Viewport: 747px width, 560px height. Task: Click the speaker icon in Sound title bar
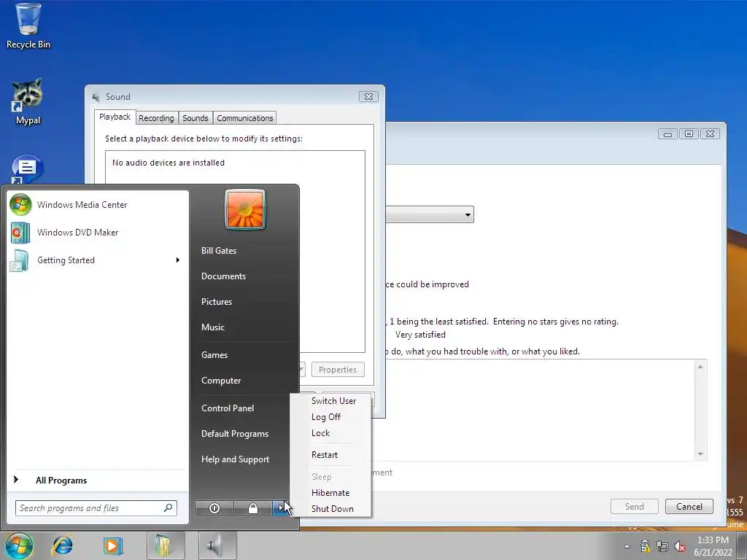(x=96, y=97)
